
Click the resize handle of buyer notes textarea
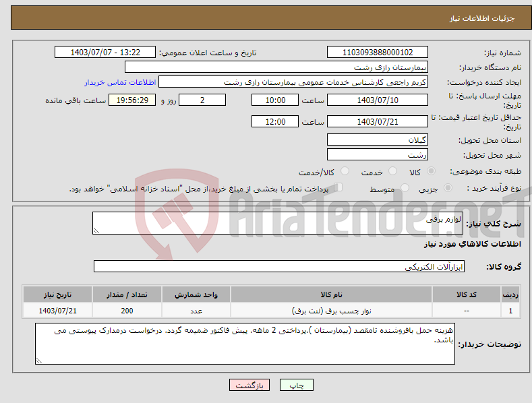(x=38, y=361)
